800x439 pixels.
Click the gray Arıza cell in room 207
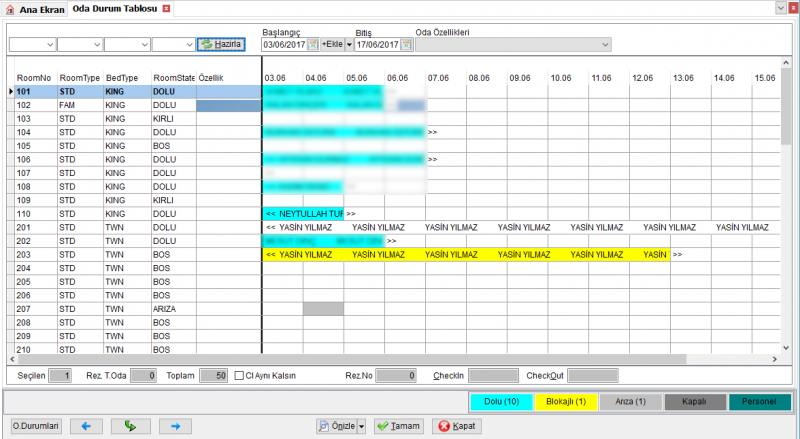[x=323, y=309]
